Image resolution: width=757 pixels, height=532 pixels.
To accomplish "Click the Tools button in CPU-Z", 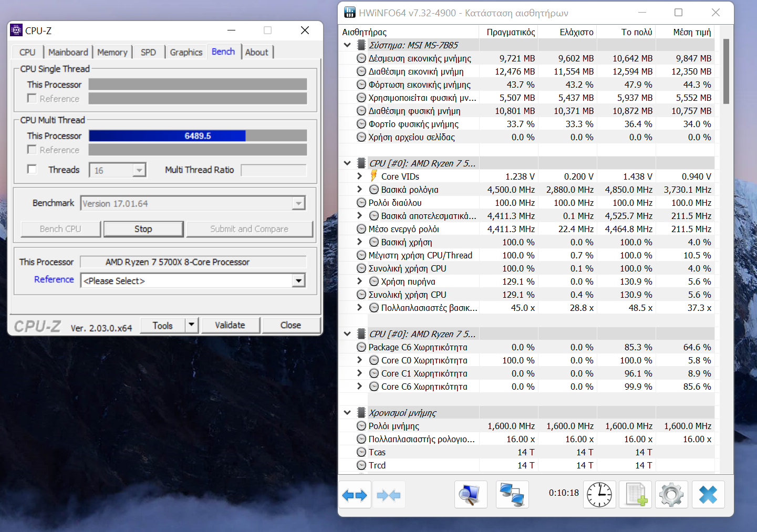I will pyautogui.click(x=163, y=326).
